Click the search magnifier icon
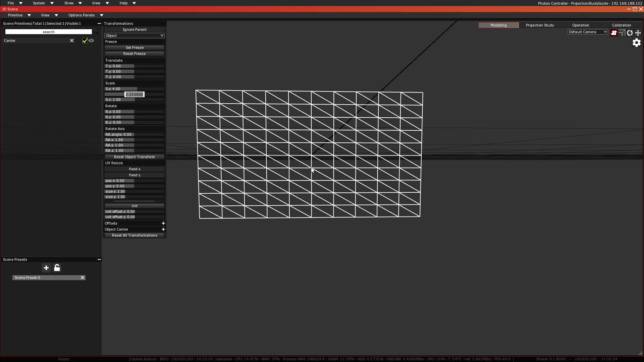 (96, 32)
